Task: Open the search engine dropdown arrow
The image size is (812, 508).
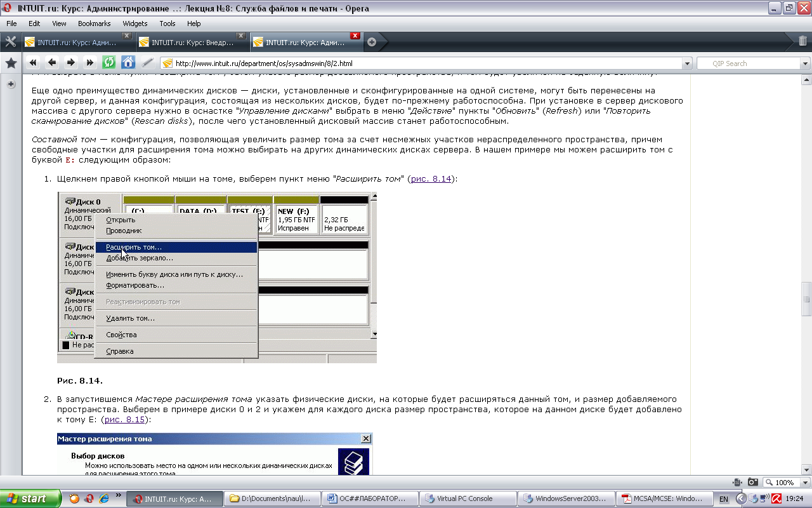Action: [x=805, y=63]
